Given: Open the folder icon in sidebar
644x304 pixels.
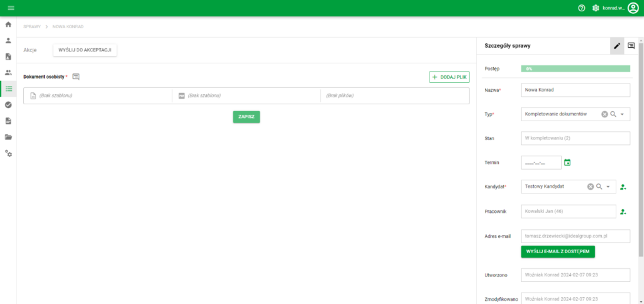Looking at the screenshot, I should pos(8,137).
